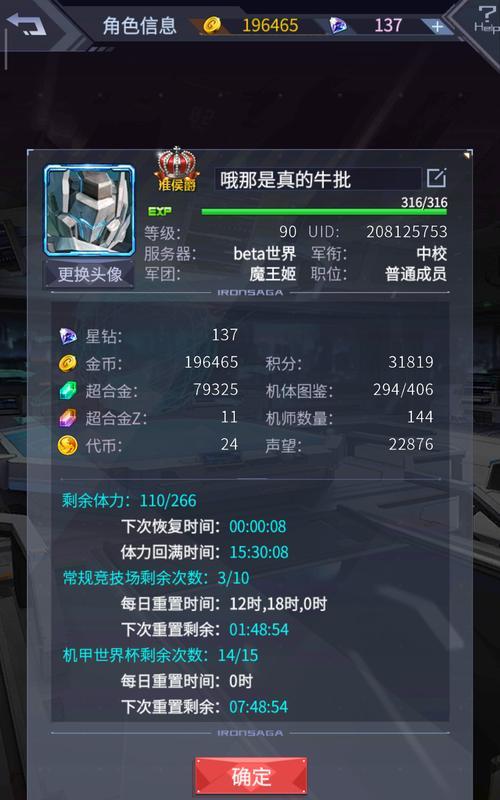Image resolution: width=500 pixels, height=800 pixels.
Task: Click the edit nickname pencil icon
Action: (437, 178)
